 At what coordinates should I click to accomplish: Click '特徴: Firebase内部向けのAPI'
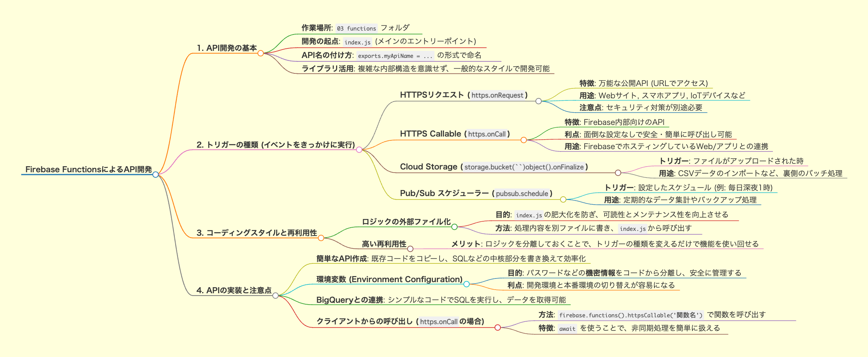(614, 122)
